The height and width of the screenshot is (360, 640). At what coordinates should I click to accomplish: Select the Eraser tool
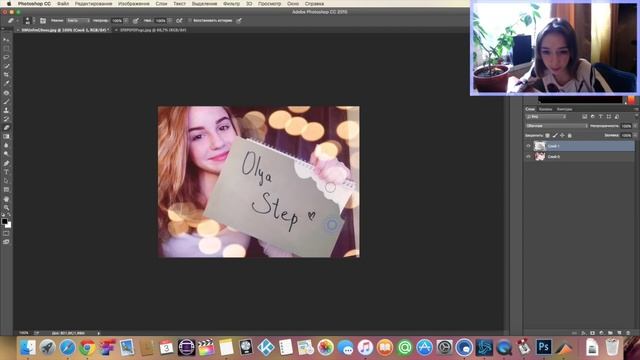[6, 128]
